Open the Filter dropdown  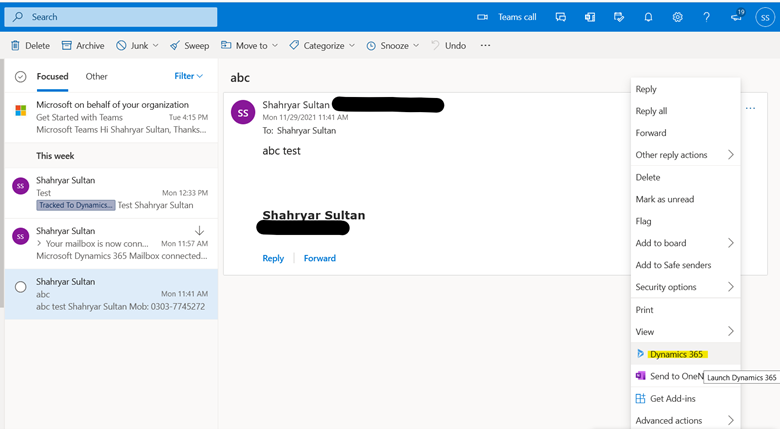pyautogui.click(x=189, y=76)
